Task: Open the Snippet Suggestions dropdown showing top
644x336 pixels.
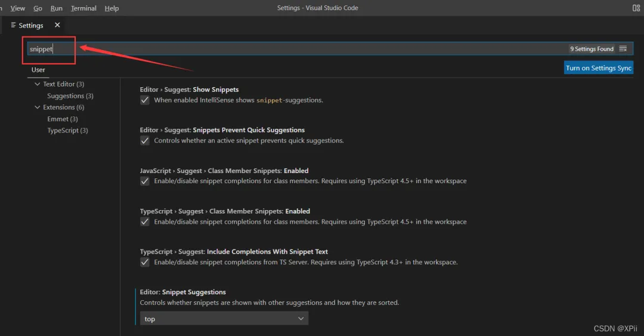Action: tap(224, 319)
